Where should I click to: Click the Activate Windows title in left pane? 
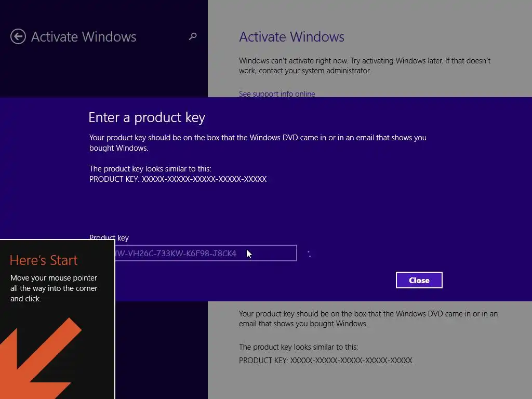[x=84, y=37]
